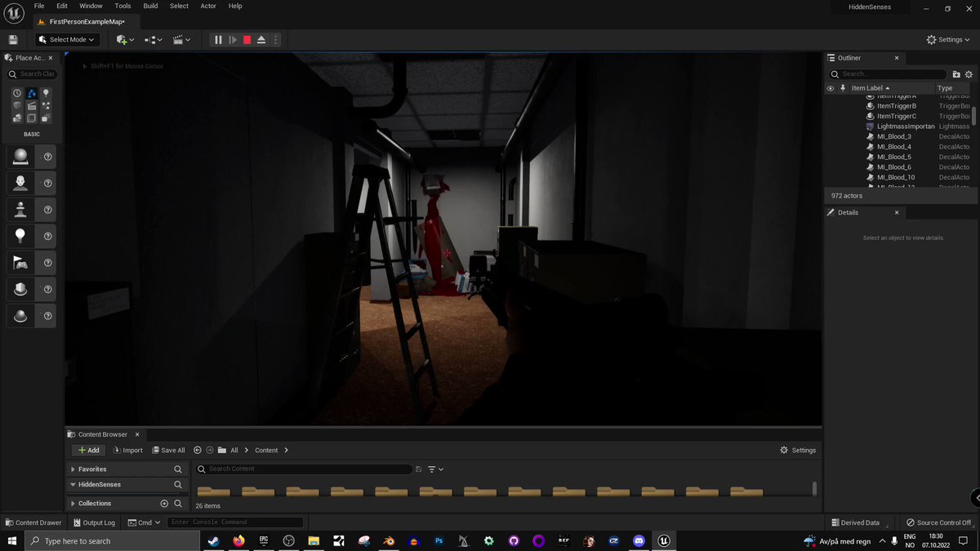The height and width of the screenshot is (551, 980).
Task: Click the Basic shapes cube icon in Place Actors
Action: tap(19, 105)
